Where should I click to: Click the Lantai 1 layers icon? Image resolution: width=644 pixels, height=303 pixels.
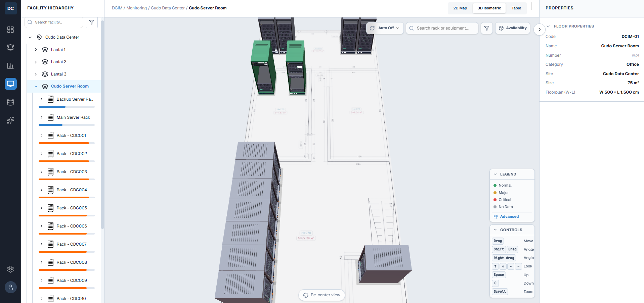point(45,50)
